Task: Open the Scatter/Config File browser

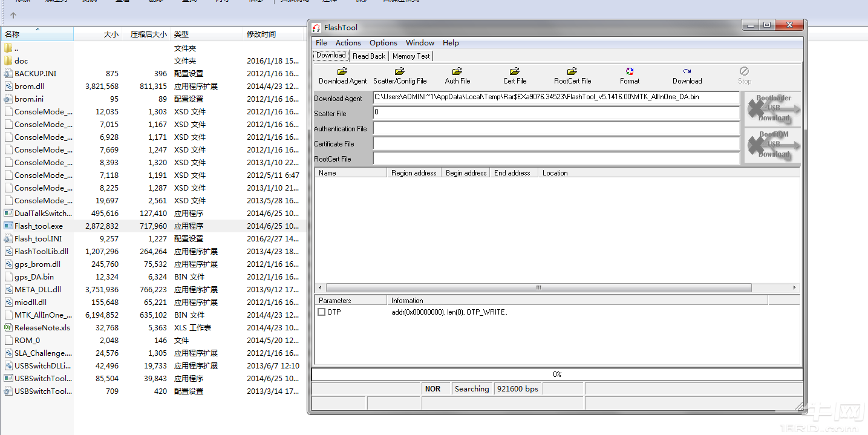Action: [x=400, y=76]
